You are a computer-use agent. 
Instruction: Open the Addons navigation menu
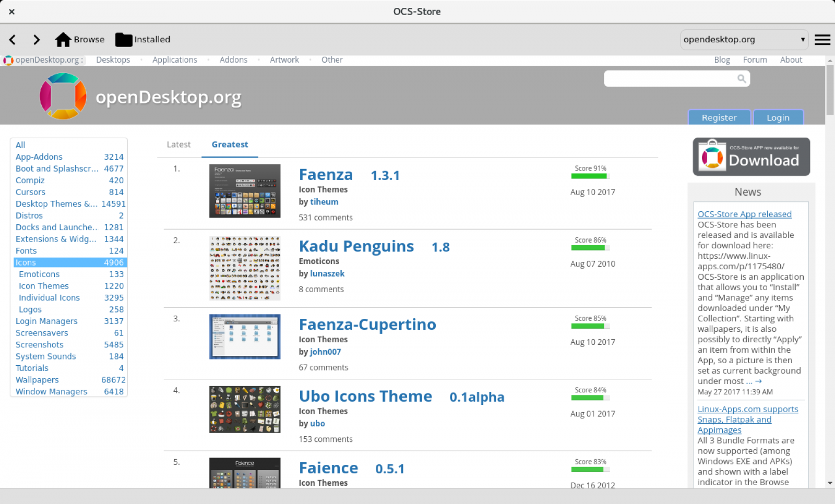click(233, 60)
